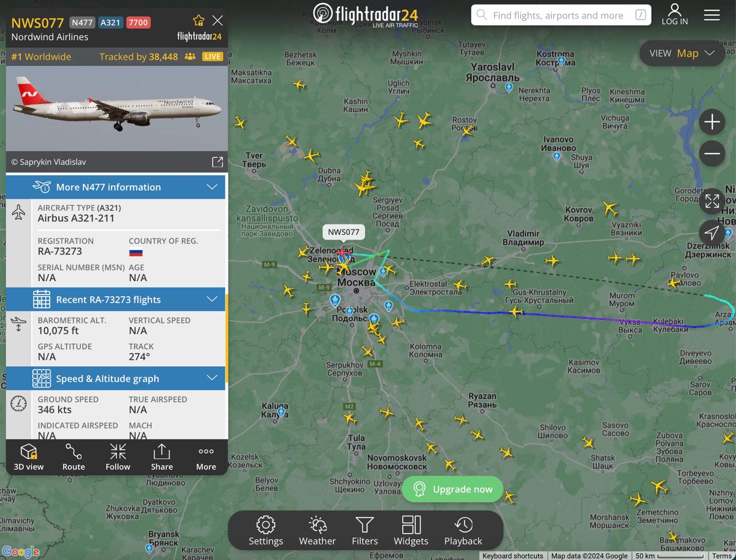Click the Find flights search field
Screen dimensions: 736x560
(x=561, y=16)
